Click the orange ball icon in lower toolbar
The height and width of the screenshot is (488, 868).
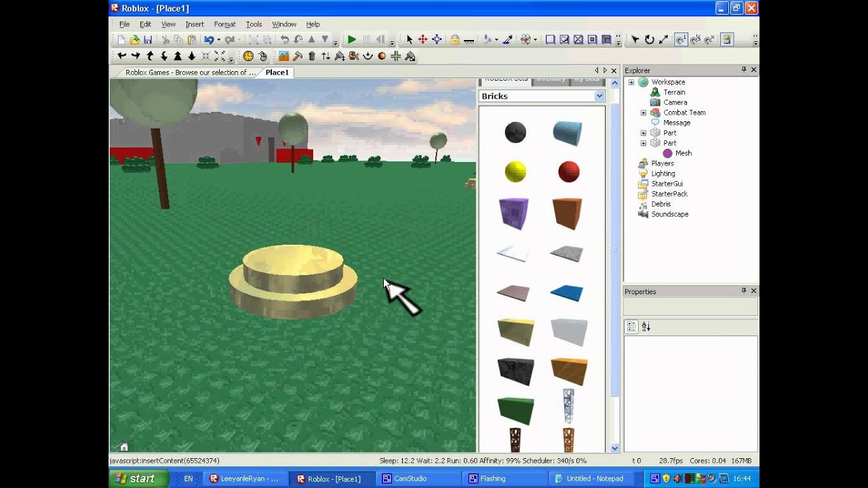click(x=382, y=56)
